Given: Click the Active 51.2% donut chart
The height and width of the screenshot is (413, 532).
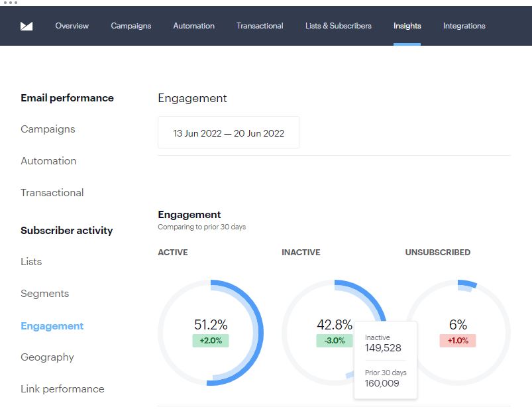Looking at the screenshot, I should (x=211, y=332).
